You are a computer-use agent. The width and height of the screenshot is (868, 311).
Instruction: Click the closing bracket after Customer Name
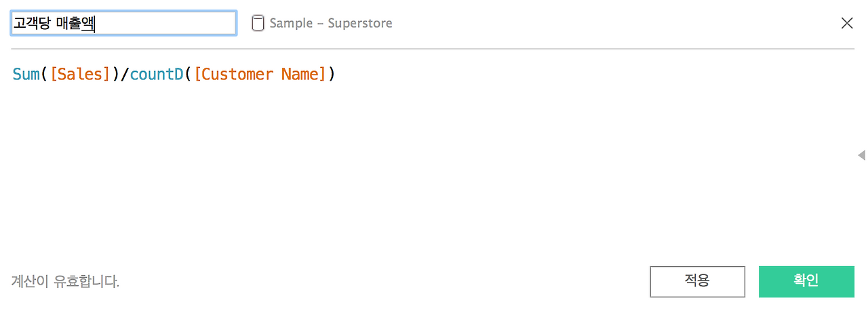[323, 75]
